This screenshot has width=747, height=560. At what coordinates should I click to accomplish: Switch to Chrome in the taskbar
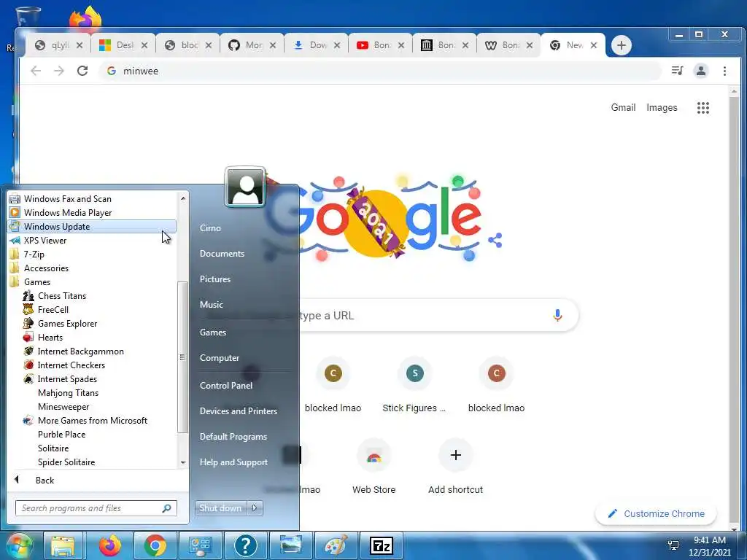click(x=155, y=546)
